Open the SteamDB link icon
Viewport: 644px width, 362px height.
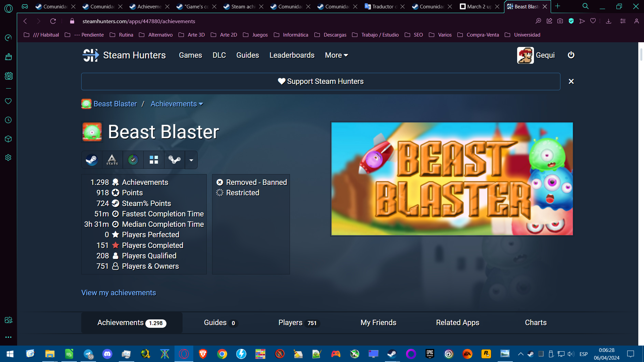pos(175,160)
